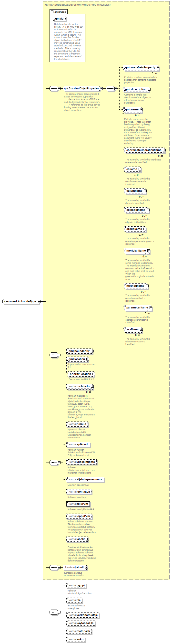Expand the groupName element
Screen dimensions: 172x644
pos(144,229)
